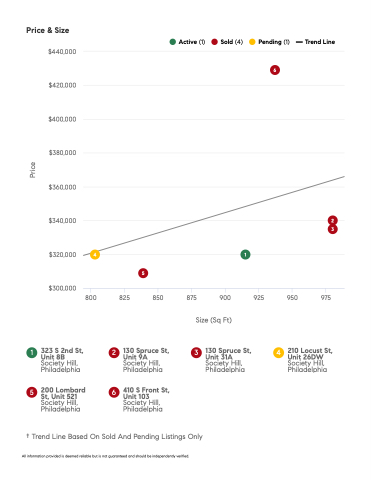Click the green badge next to 323 S 2nd St

[32, 353]
